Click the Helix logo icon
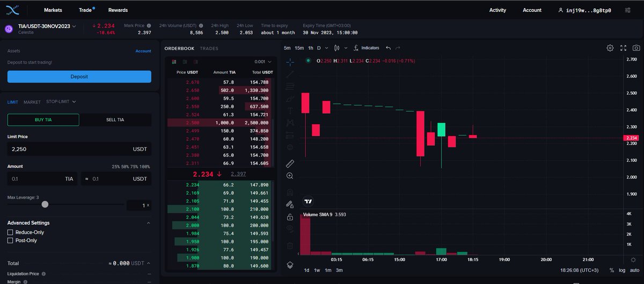 coord(11,10)
